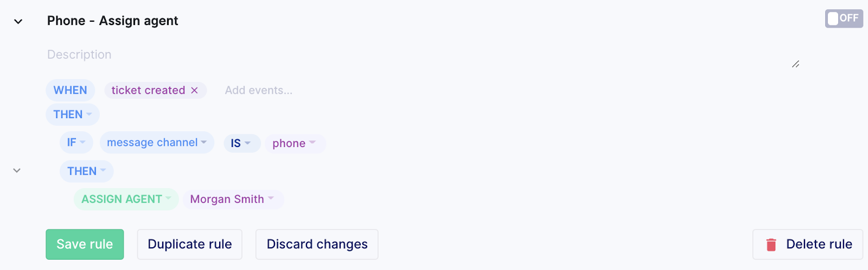The height and width of the screenshot is (270, 868).
Task: Open the IF condition dropdown
Action: point(76,143)
